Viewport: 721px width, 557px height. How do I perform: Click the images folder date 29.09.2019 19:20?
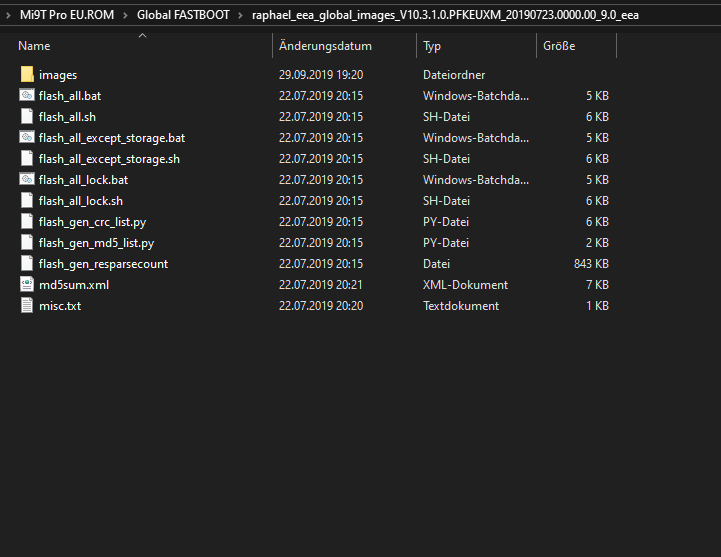321,75
